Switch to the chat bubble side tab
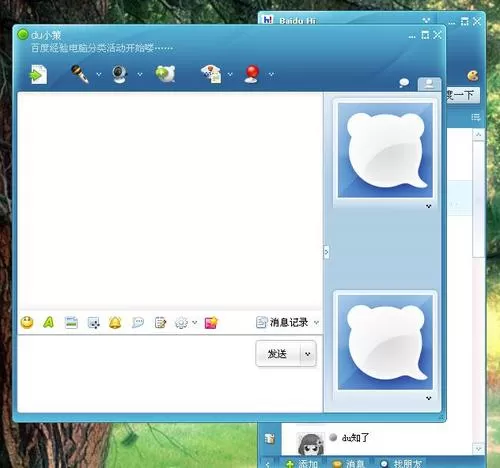The image size is (500, 468). click(x=404, y=83)
